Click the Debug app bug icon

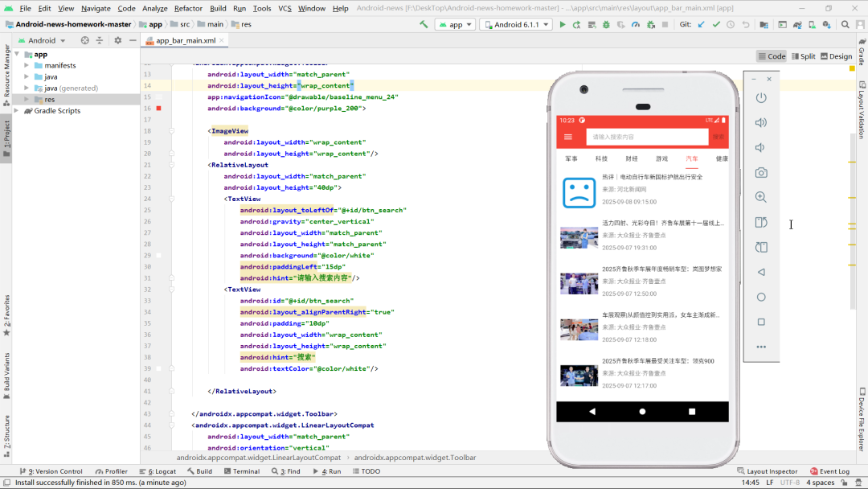point(606,24)
